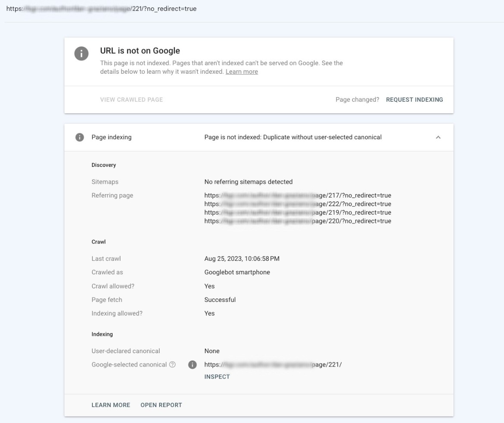Screen dimensions: 504x423
Task: Click the Duplicate without user-selected canonical status
Action: click(x=293, y=137)
